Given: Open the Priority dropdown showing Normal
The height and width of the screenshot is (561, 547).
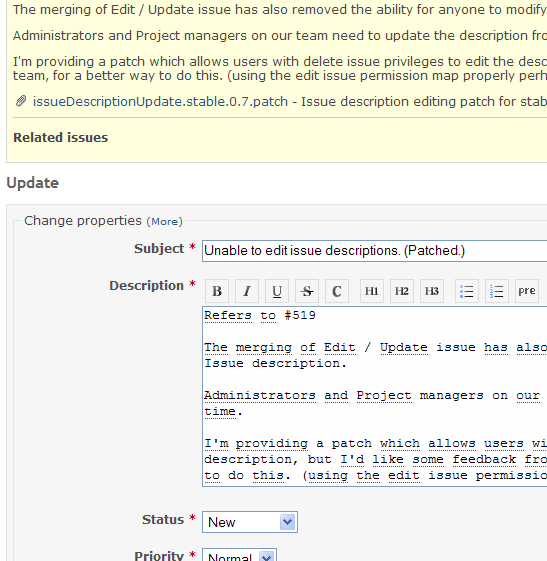Looking at the screenshot, I should pyautogui.click(x=239, y=555).
